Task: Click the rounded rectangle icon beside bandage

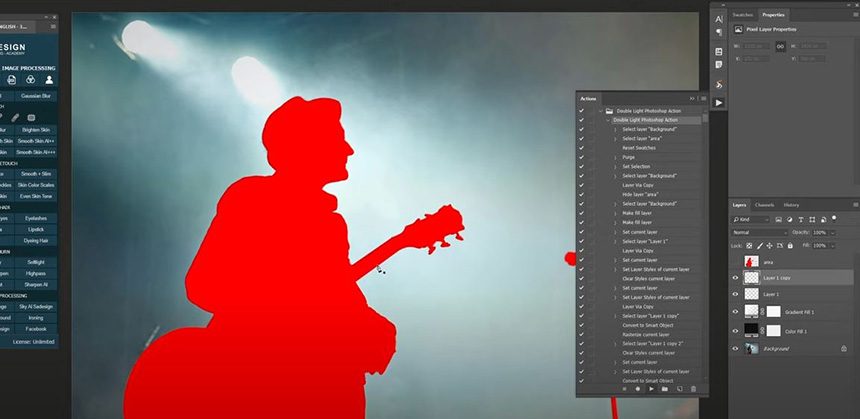Action: pyautogui.click(x=31, y=117)
